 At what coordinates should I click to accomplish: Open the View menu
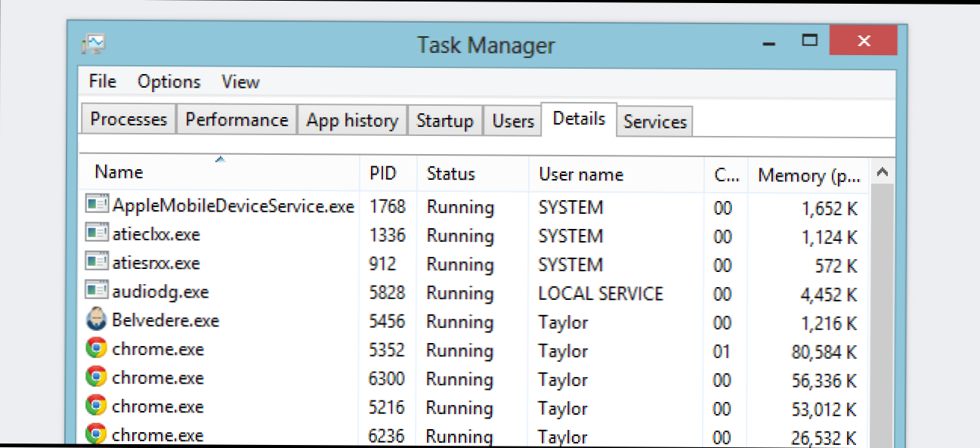pyautogui.click(x=240, y=82)
